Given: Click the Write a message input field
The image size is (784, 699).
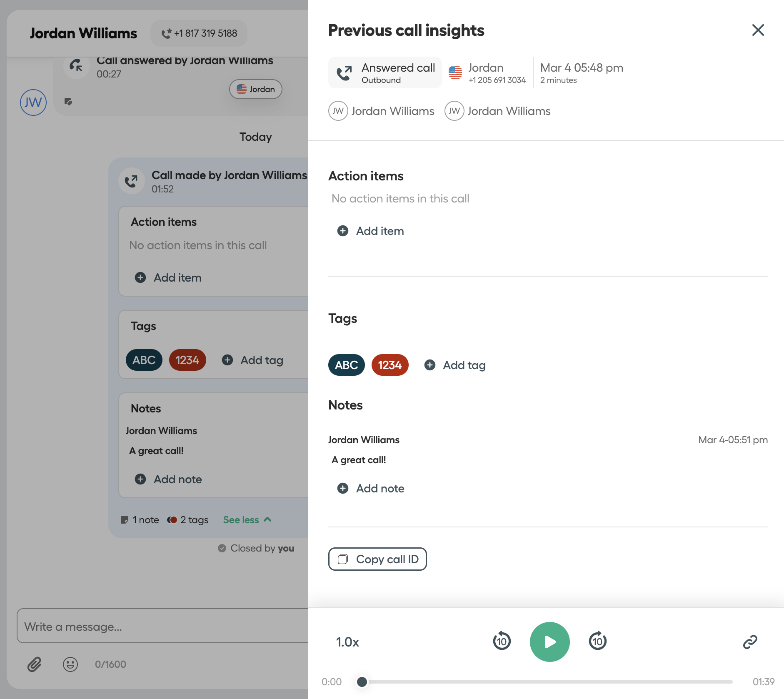Looking at the screenshot, I should [162, 626].
